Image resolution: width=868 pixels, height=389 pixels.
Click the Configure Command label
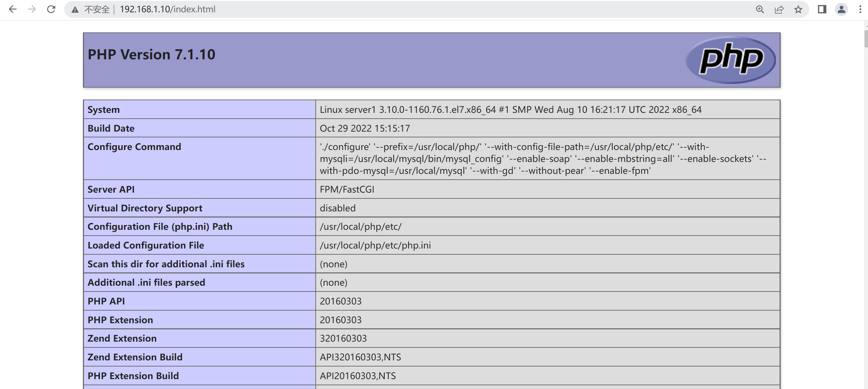click(134, 147)
